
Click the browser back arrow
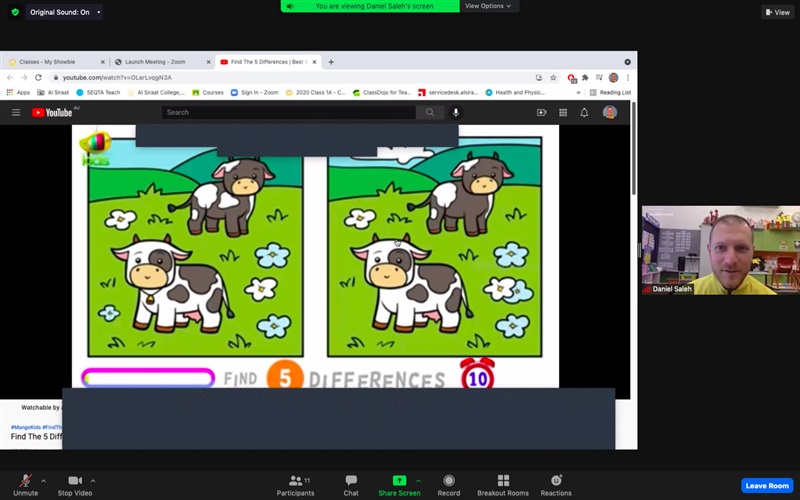(x=10, y=77)
